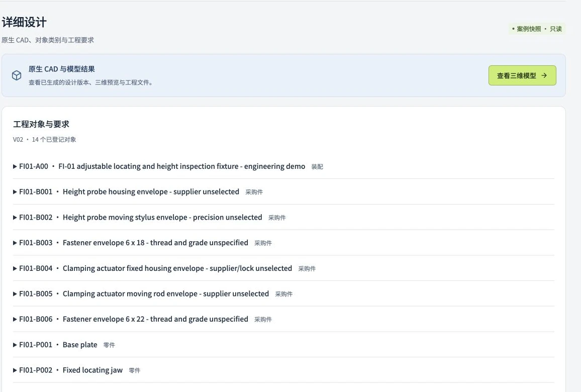Click the 原生 CAD 与模型结果 banner title
The width and height of the screenshot is (581, 392).
[61, 69]
